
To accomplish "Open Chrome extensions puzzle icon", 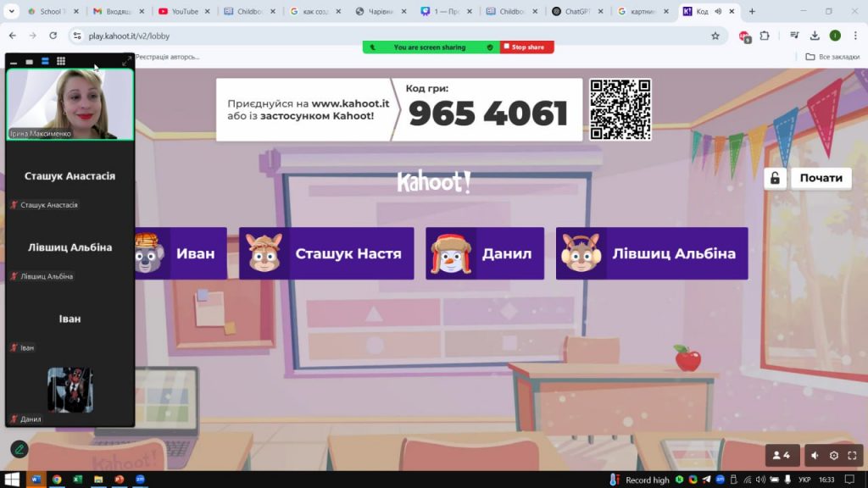I will [x=764, y=36].
